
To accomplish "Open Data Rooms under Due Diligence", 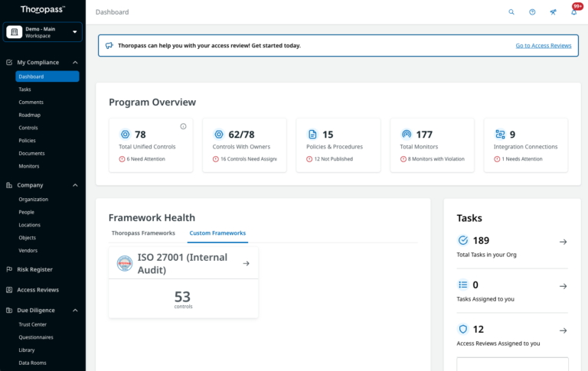I will pyautogui.click(x=33, y=363).
